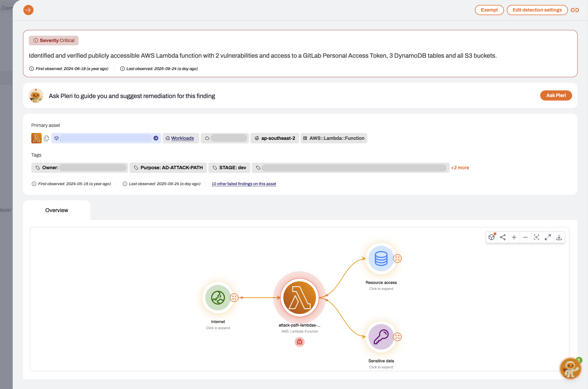This screenshot has width=588, height=389.
Task: Select the Lambda function node in graph
Action: [299, 298]
